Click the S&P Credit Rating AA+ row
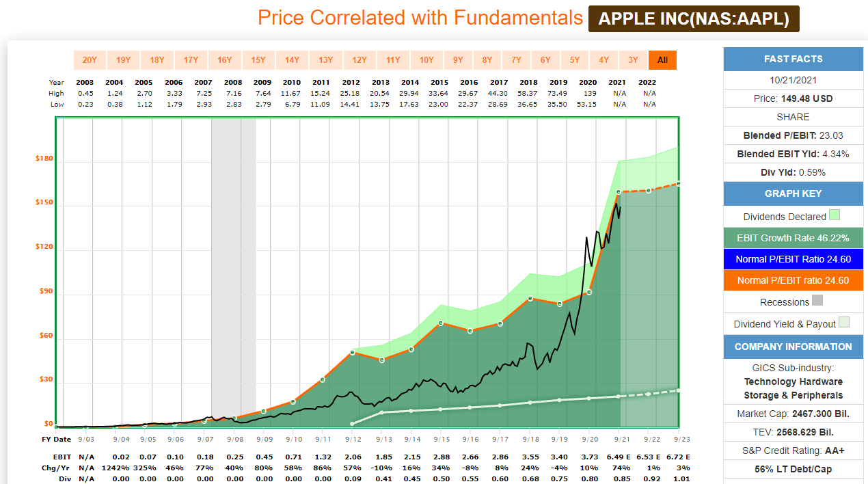 pos(793,451)
